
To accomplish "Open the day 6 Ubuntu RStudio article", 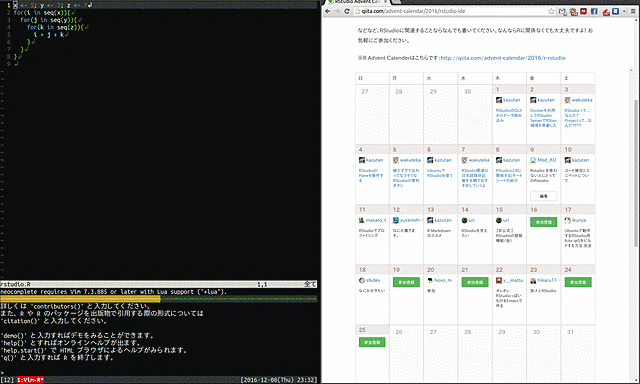I will tap(440, 173).
